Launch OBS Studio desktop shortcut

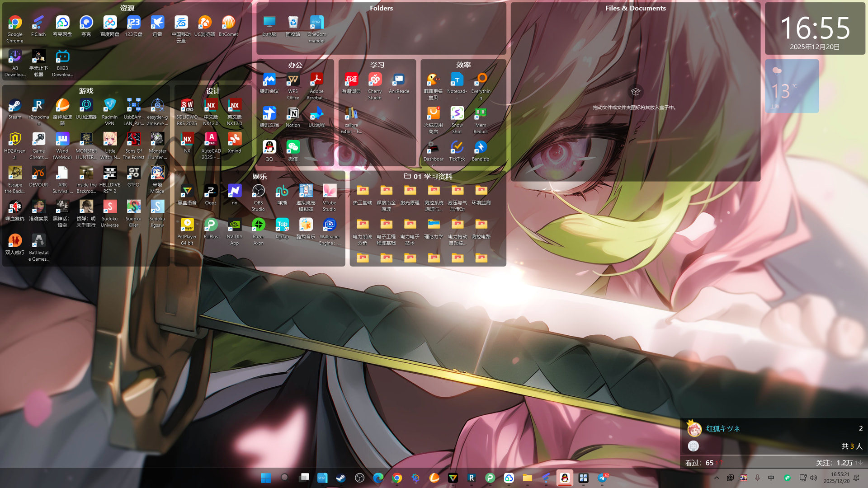coord(258,192)
